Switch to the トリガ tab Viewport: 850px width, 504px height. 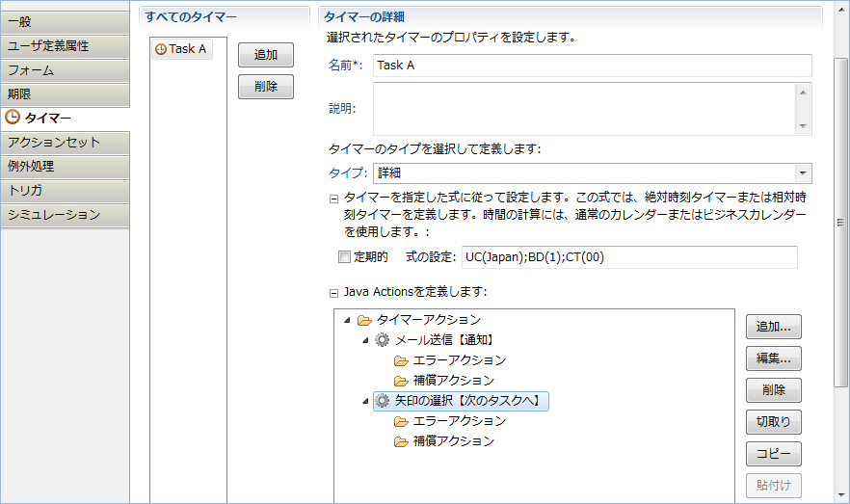pyautogui.click(x=66, y=191)
